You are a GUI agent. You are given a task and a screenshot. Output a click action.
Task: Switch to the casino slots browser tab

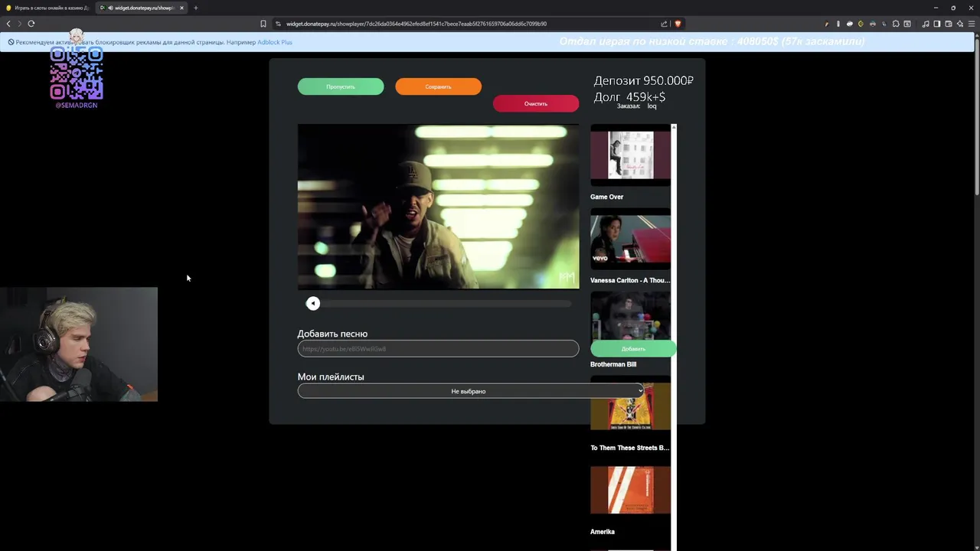coord(47,8)
